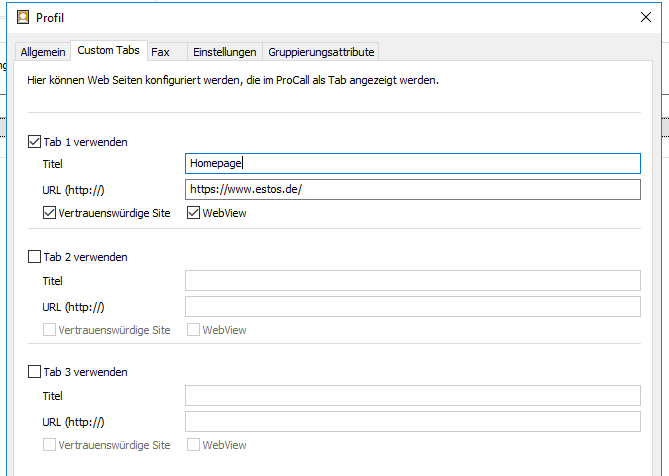Select the URL field under Tab 2
This screenshot has height=476, width=669.
click(412, 306)
